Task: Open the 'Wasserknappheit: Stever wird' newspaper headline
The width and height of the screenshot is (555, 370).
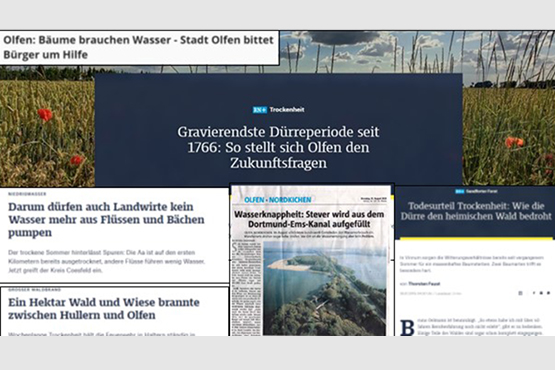Action: pyautogui.click(x=309, y=219)
